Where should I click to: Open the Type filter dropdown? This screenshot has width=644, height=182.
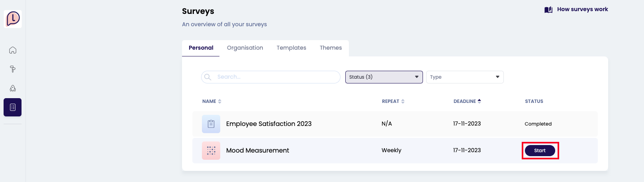[x=464, y=77]
